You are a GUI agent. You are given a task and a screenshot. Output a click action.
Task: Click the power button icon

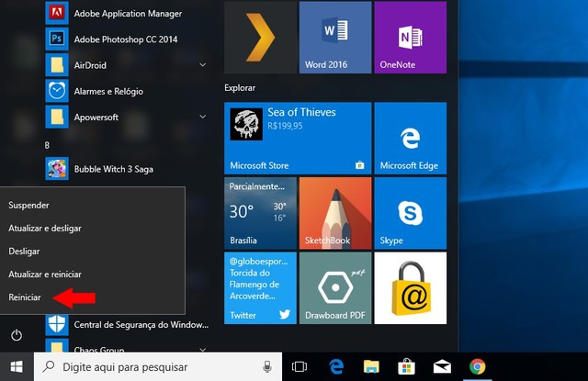point(17,335)
